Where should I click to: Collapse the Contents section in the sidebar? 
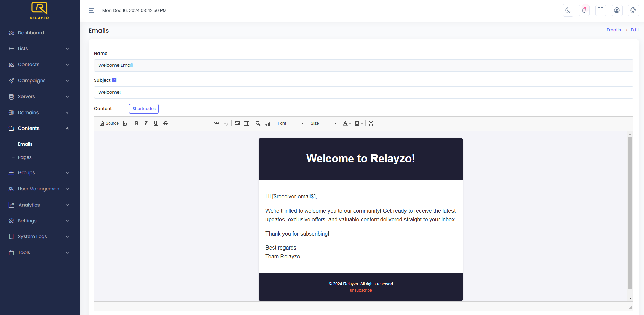pos(39,128)
